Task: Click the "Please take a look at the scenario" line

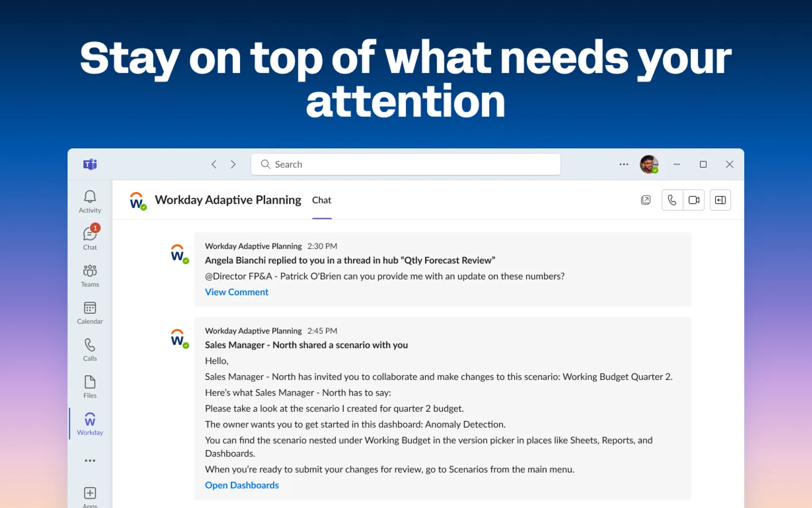Action: pyautogui.click(x=334, y=408)
